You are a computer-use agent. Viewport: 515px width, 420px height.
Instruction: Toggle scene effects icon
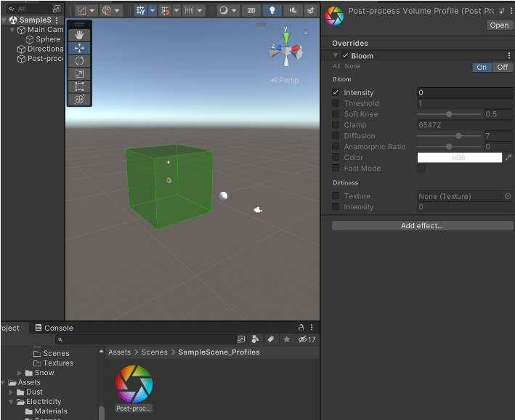[x=311, y=10]
